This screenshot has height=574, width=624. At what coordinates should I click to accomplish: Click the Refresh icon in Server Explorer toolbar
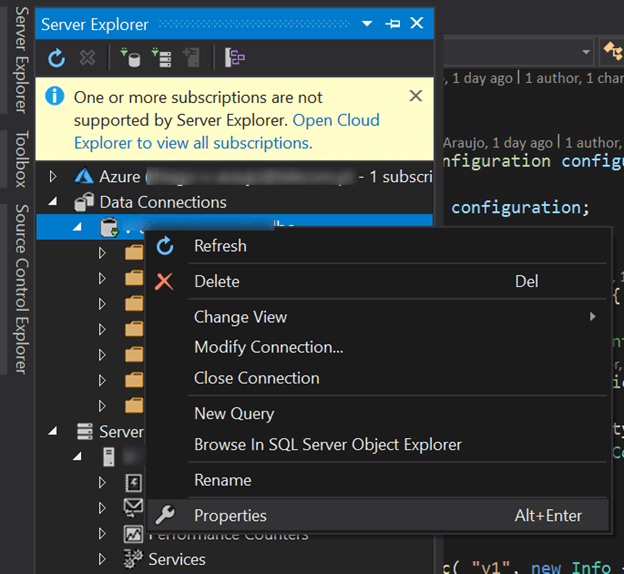[57, 58]
